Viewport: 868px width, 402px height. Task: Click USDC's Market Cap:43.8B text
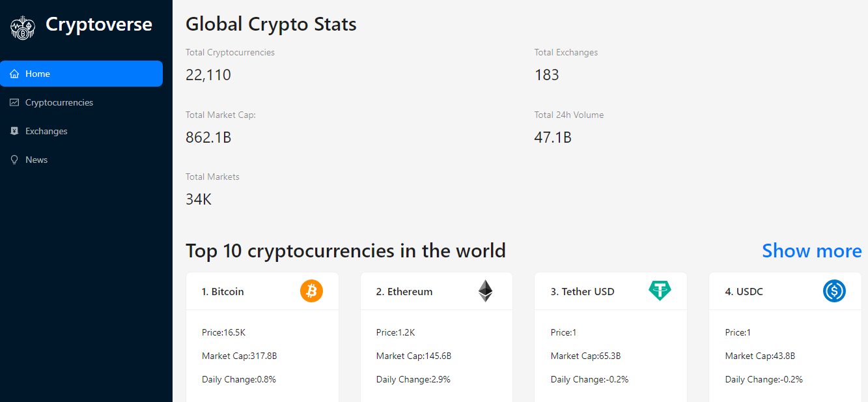point(760,356)
